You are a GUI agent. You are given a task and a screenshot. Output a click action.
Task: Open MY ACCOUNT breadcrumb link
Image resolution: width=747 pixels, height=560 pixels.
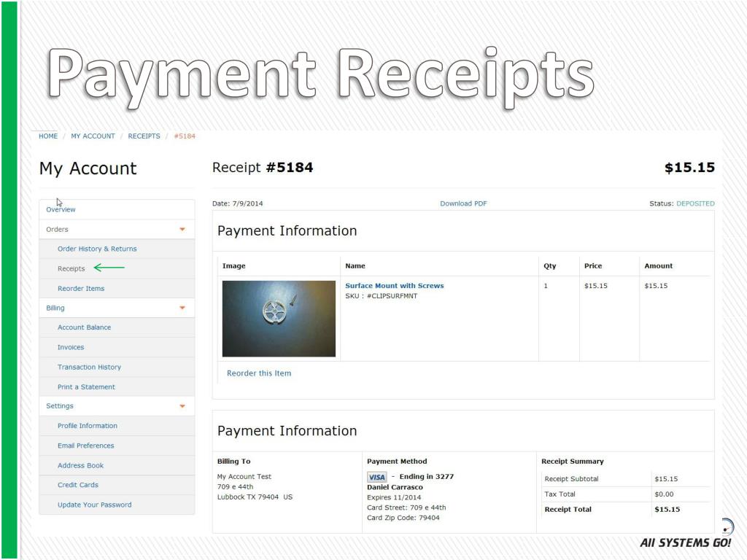93,136
